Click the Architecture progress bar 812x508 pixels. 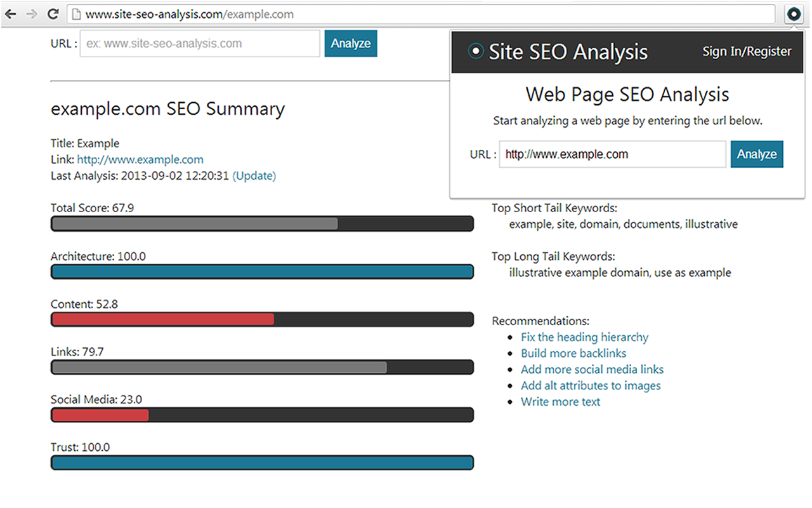(x=262, y=272)
